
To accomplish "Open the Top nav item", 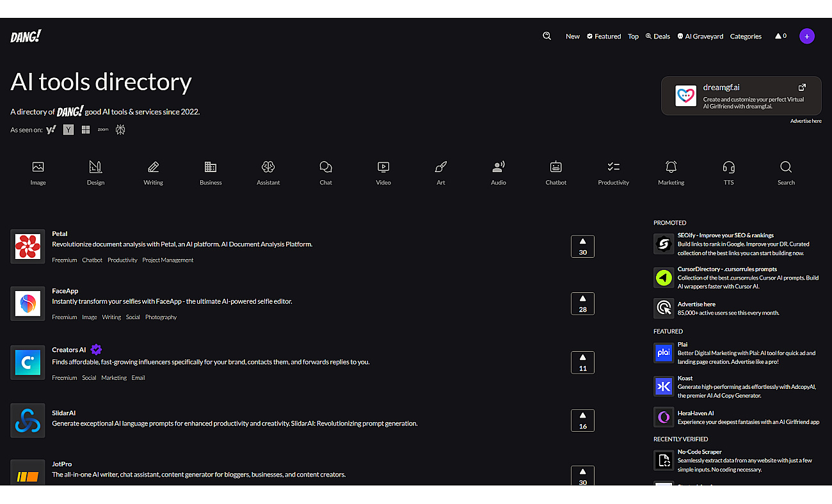I will (x=633, y=36).
